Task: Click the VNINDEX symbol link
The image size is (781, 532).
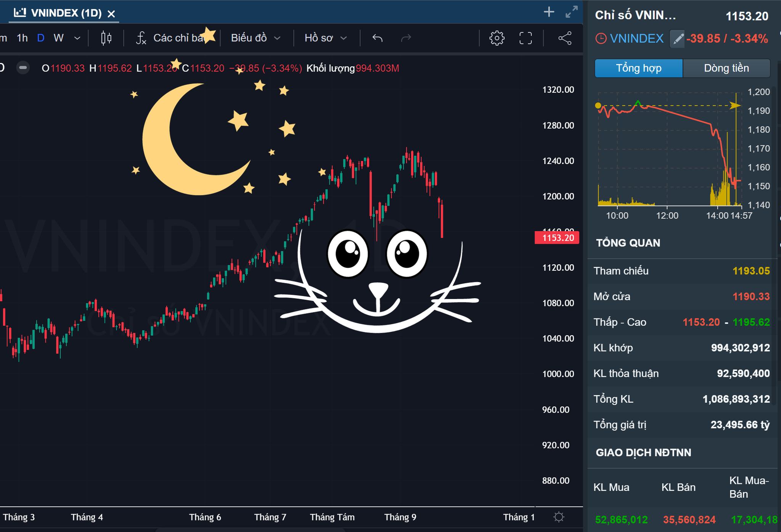Action: pyautogui.click(x=636, y=39)
